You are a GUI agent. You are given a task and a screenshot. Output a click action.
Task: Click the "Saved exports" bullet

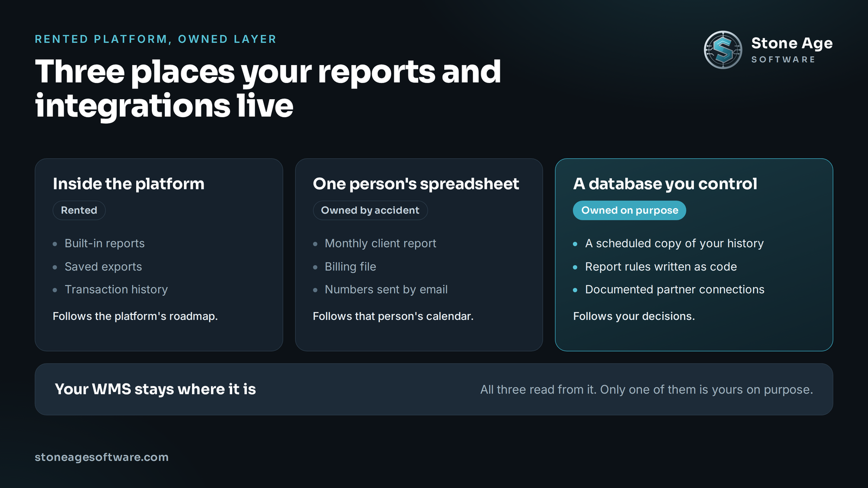tap(103, 267)
